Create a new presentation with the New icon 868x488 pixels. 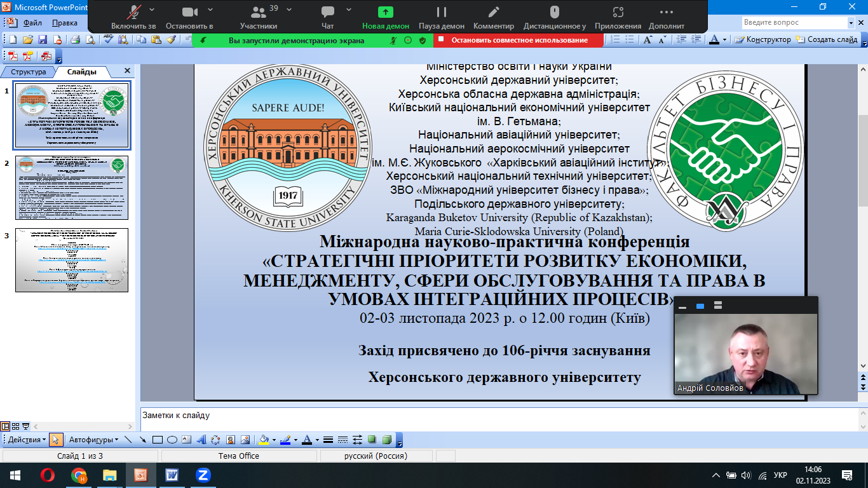point(13,39)
